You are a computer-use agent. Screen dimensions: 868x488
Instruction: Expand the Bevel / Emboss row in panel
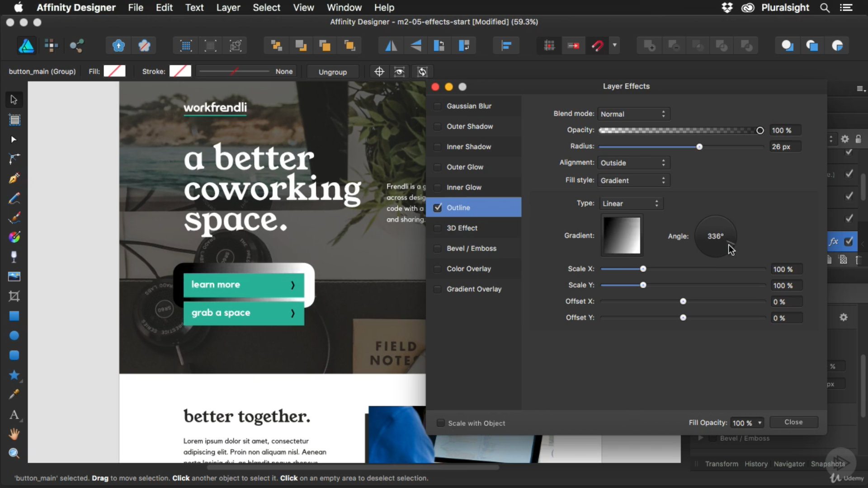tap(701, 438)
